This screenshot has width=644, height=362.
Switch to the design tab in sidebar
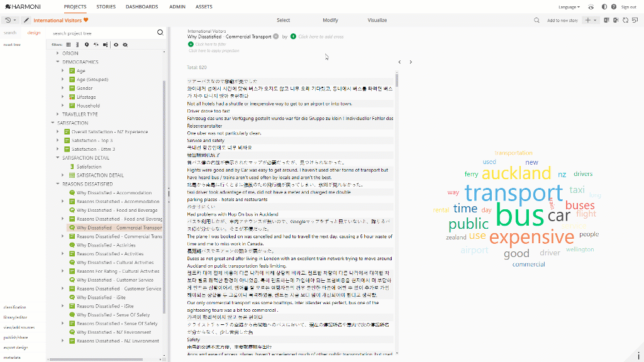point(34,33)
